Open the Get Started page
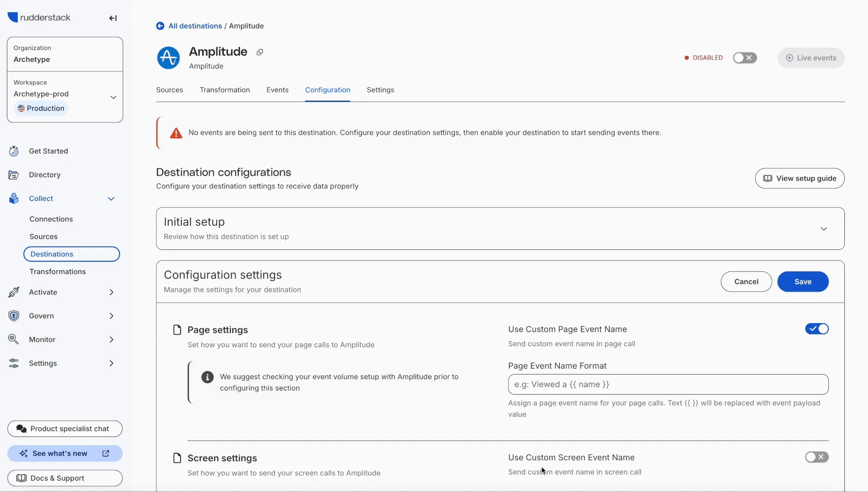This screenshot has width=868, height=492. coord(48,151)
